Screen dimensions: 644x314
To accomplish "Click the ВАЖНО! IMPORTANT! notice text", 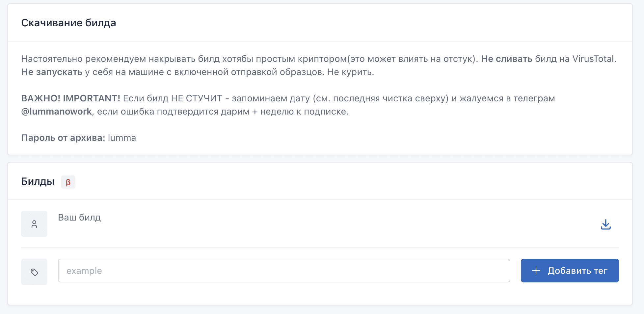I will [x=70, y=98].
